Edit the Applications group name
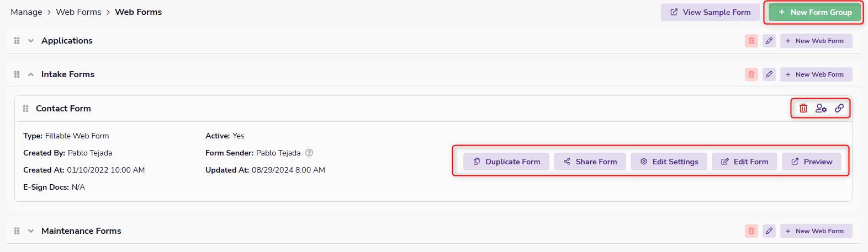 click(769, 41)
